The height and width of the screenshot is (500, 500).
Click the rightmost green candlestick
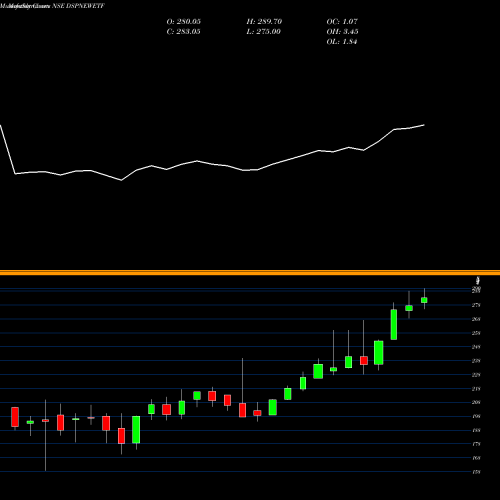[424, 300]
